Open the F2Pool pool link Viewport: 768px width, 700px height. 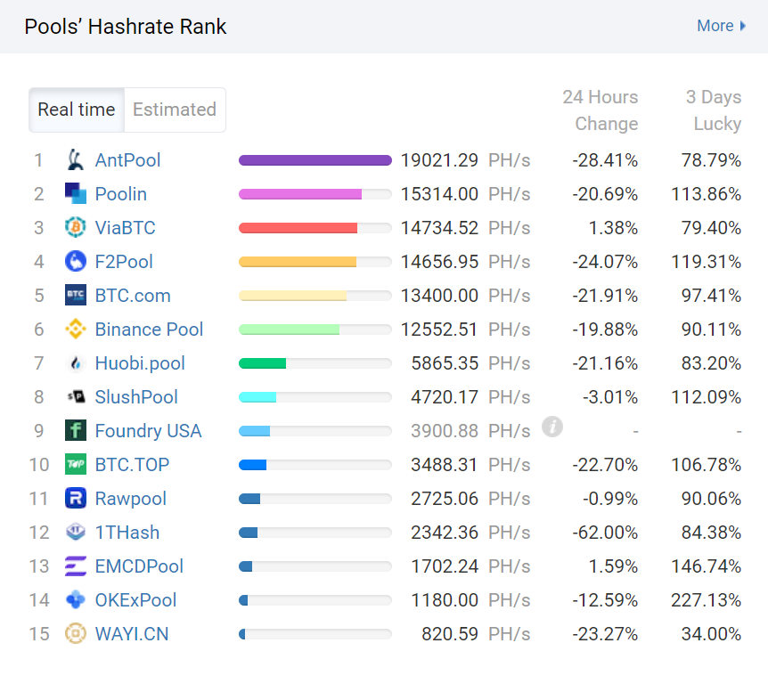[124, 262]
